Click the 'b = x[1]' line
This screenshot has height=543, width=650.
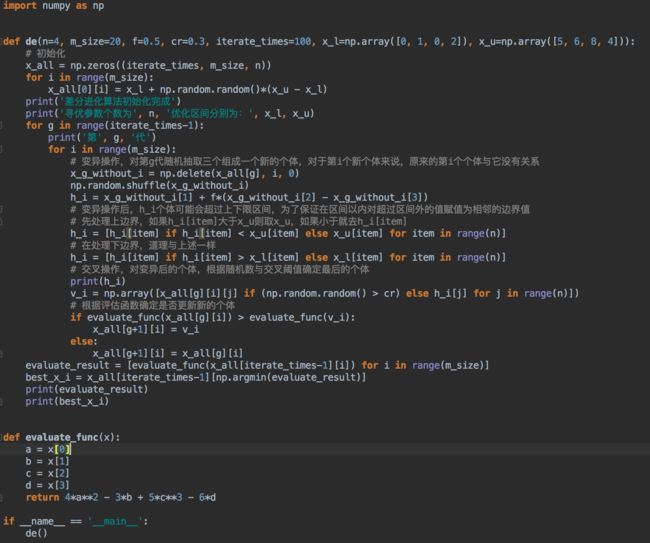(x=47, y=462)
